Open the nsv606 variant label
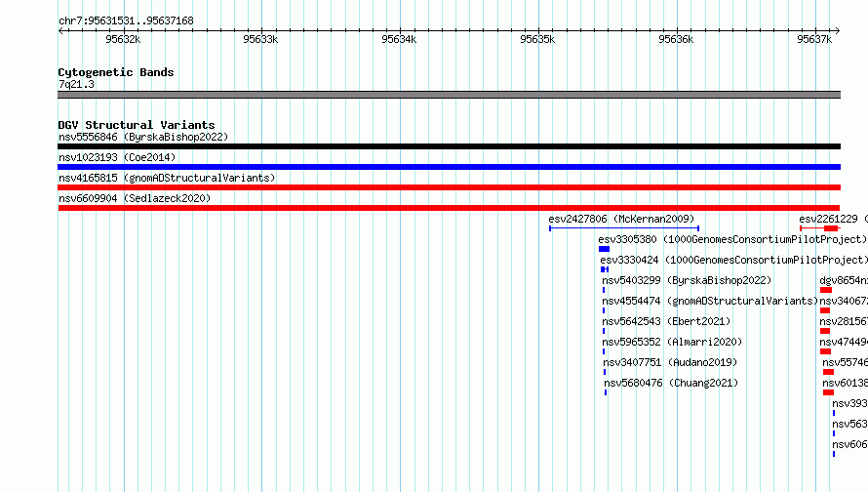The image size is (868, 492). [849, 444]
